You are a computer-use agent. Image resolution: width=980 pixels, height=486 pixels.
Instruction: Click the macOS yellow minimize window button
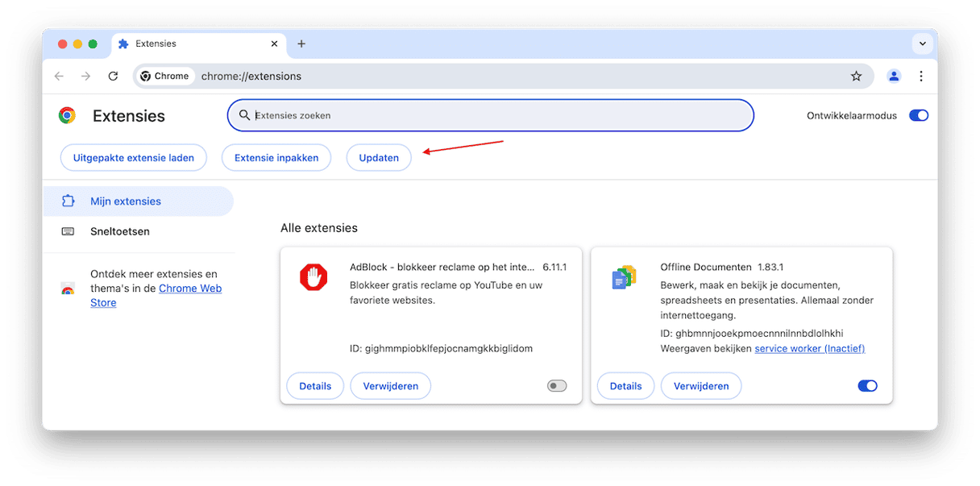tap(77, 44)
